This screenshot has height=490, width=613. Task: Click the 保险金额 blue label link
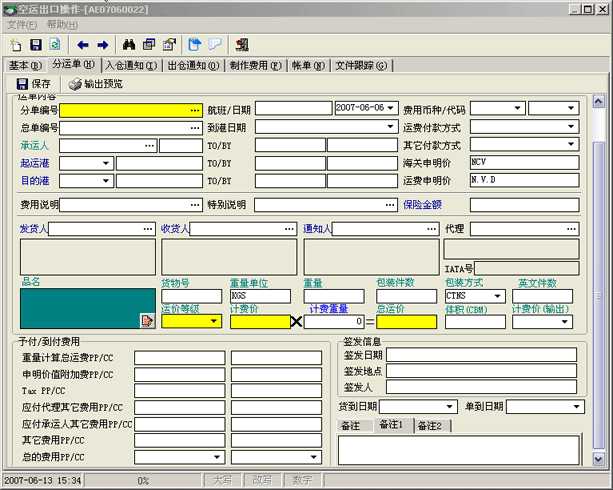pyautogui.click(x=422, y=205)
